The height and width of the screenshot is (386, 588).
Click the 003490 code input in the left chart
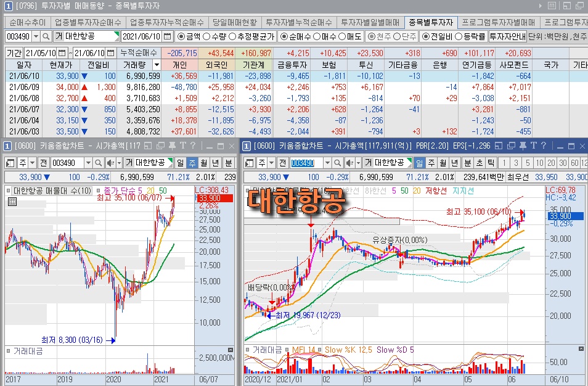coord(67,163)
